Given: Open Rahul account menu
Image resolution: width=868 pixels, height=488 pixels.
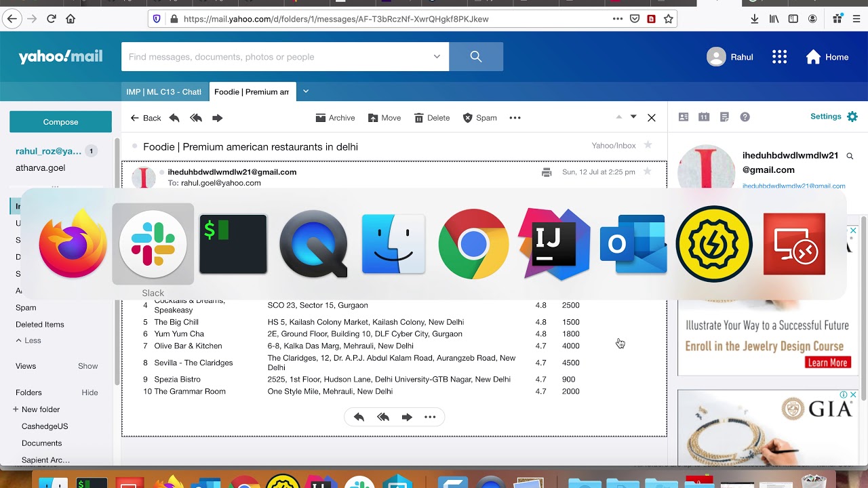Looking at the screenshot, I should click(x=730, y=57).
